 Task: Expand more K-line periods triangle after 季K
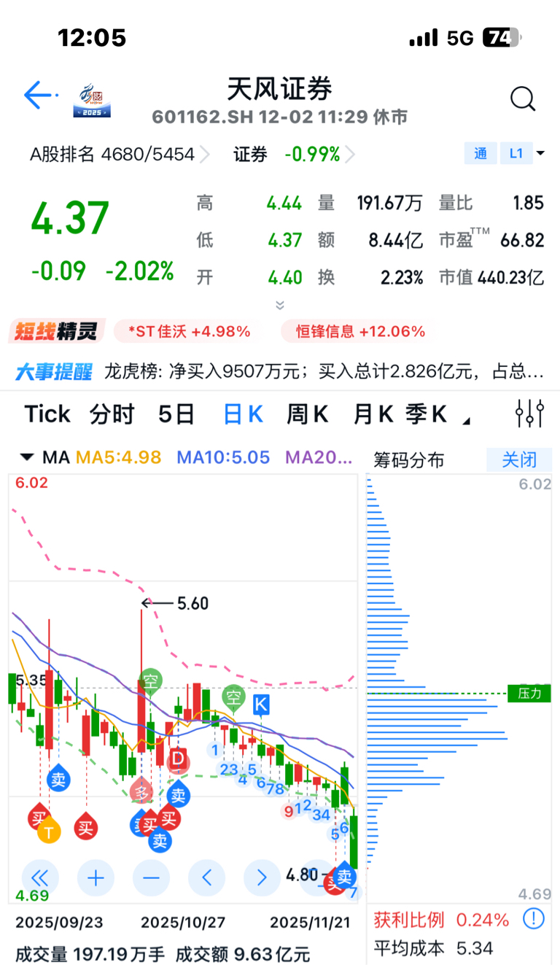(x=467, y=422)
